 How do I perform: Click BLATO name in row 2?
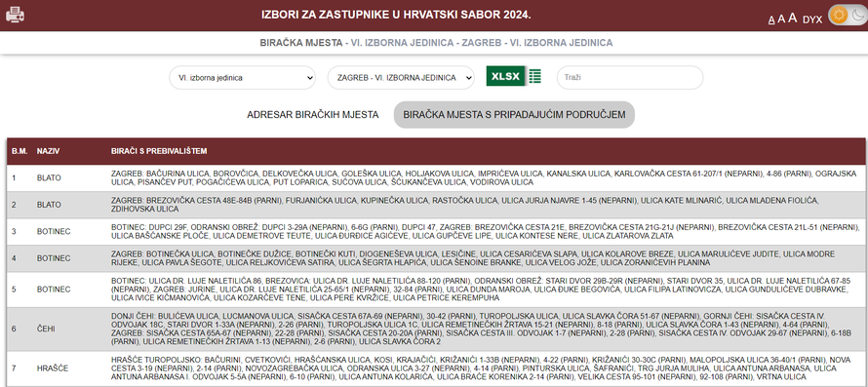49,205
